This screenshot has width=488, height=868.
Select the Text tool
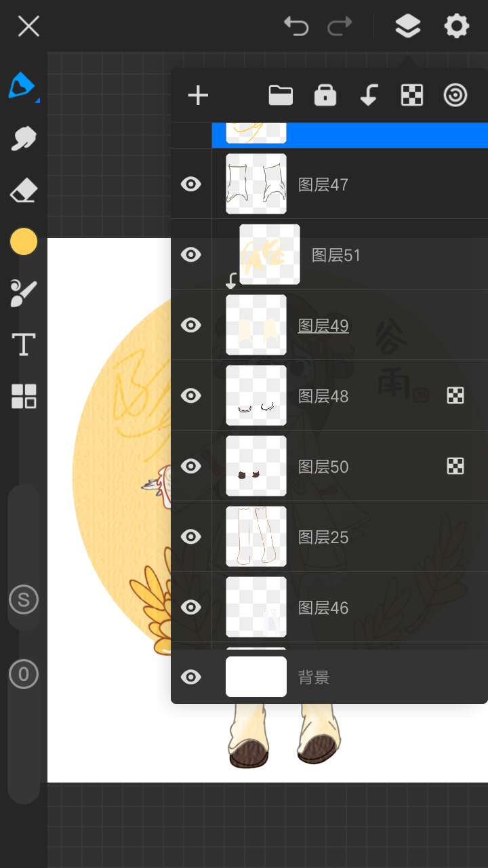point(24,344)
